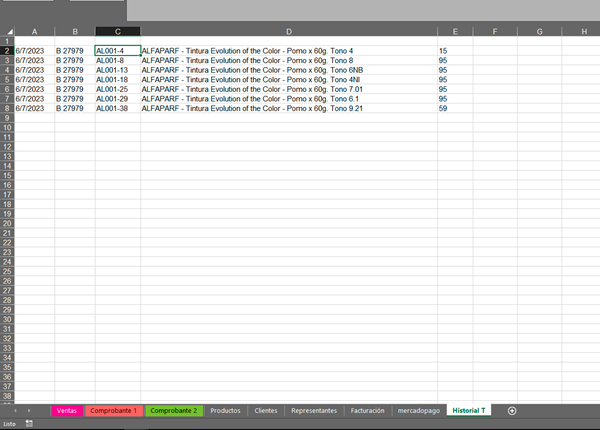Click the value 95 in row 3
The width and height of the screenshot is (600, 430).
455,60
